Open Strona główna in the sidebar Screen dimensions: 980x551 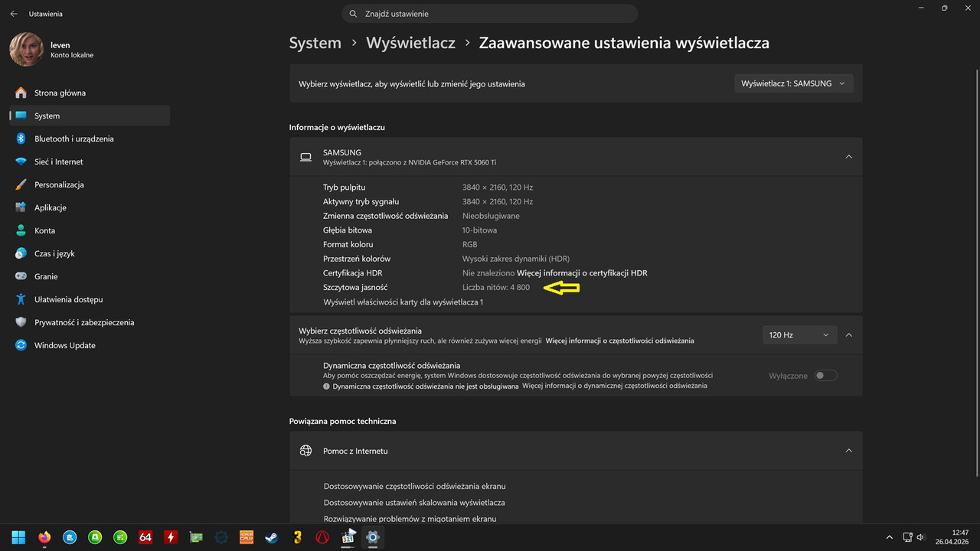[x=90, y=93]
